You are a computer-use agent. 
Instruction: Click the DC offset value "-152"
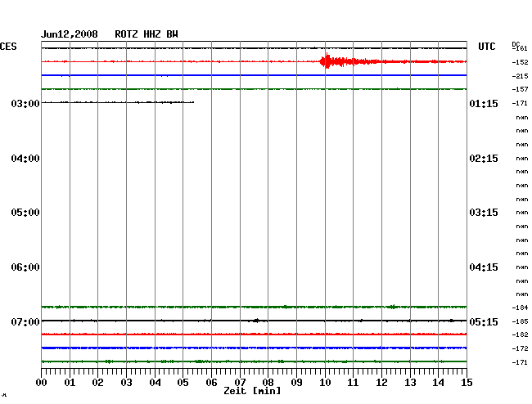520,62
